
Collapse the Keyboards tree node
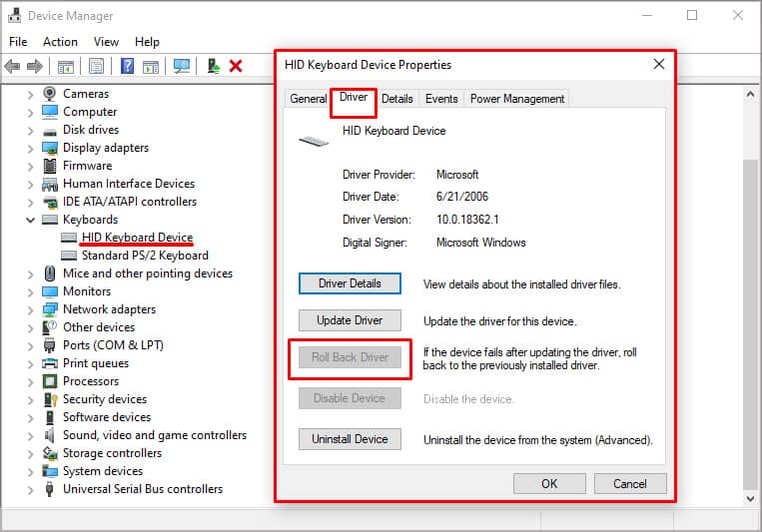point(30,221)
